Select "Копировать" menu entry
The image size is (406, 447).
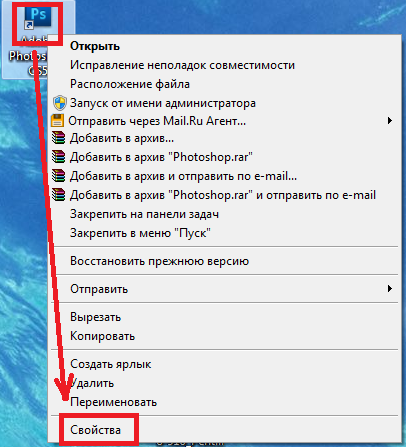click(x=102, y=336)
